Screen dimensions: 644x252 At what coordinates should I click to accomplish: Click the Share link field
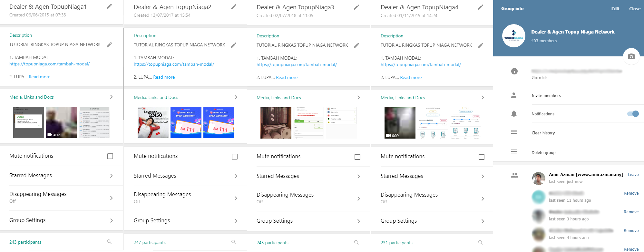[577, 74]
